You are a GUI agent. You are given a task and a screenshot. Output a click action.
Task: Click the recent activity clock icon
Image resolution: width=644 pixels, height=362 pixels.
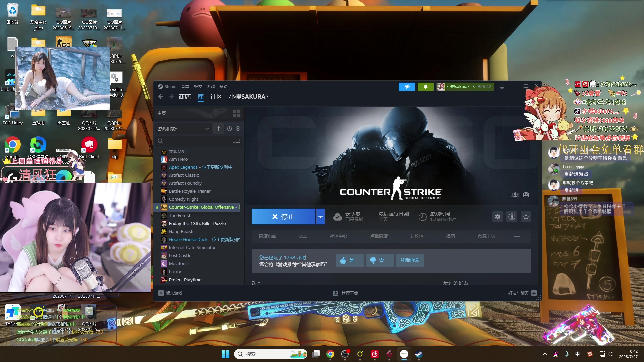pos(229,129)
